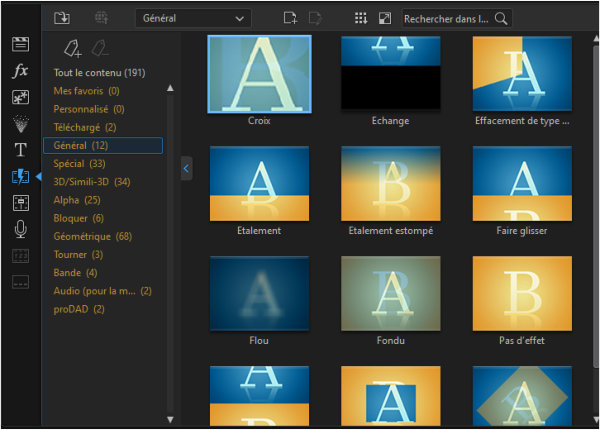Open the Effects (fx) Room
The width and height of the screenshot is (600, 430).
tap(20, 71)
